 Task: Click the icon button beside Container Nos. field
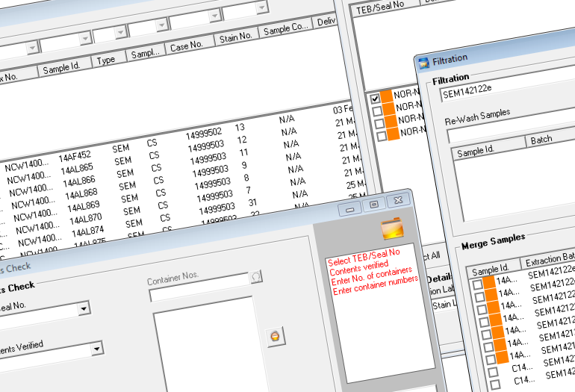pyautogui.click(x=256, y=276)
